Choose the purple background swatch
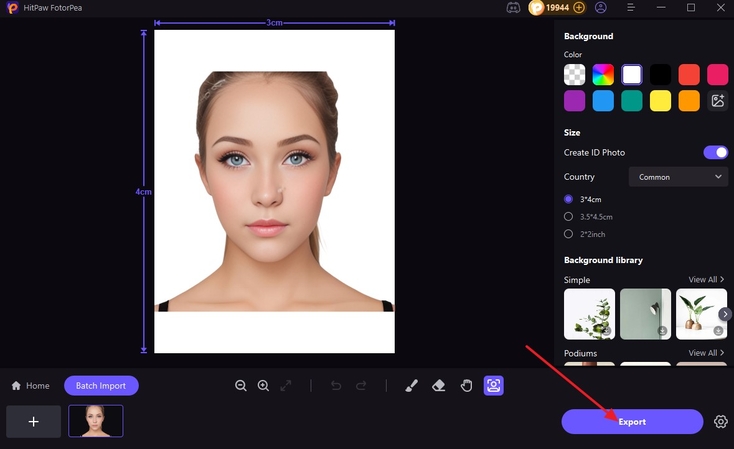The width and height of the screenshot is (734, 449). 574,101
